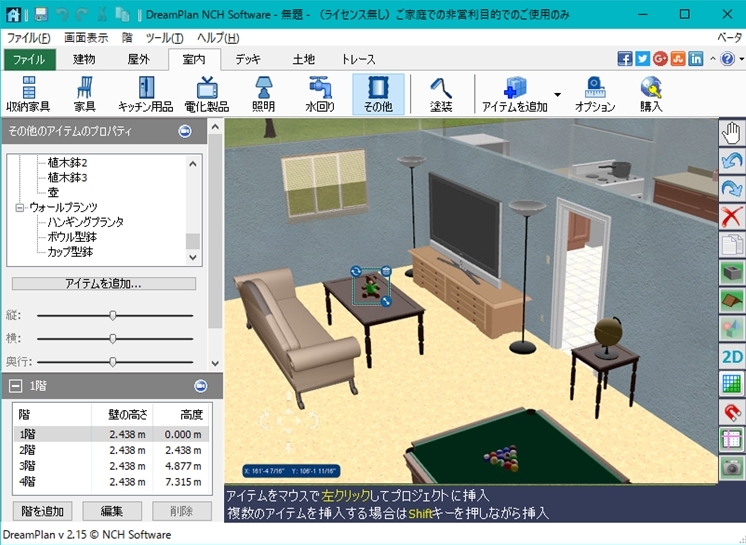
Task: Click the アイテムを追加... button in panel
Action: pos(104,284)
